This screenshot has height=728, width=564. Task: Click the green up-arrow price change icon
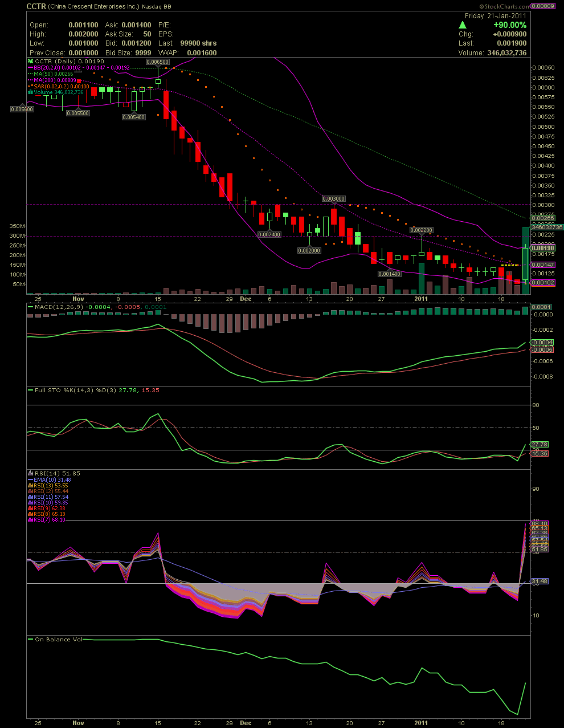pos(463,25)
